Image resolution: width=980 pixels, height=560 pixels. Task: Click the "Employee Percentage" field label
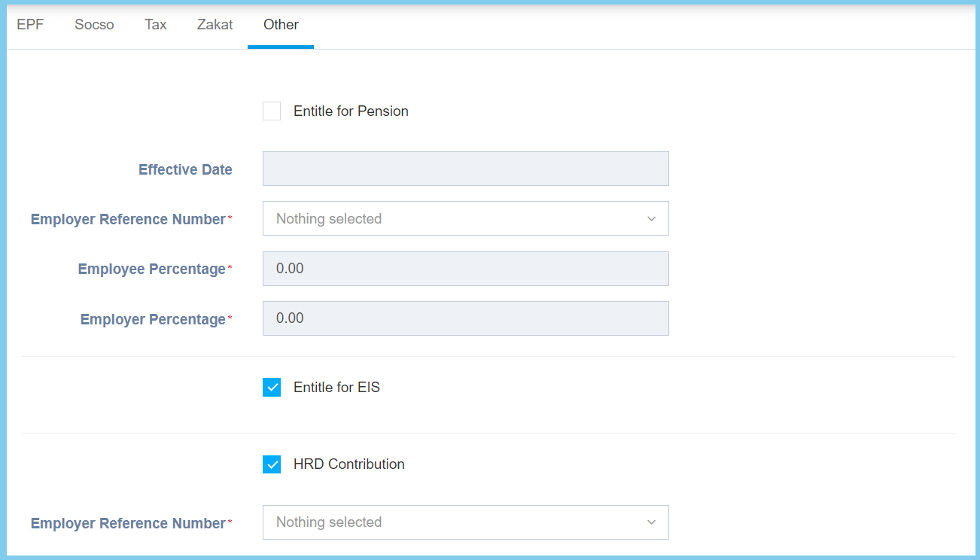pos(151,269)
